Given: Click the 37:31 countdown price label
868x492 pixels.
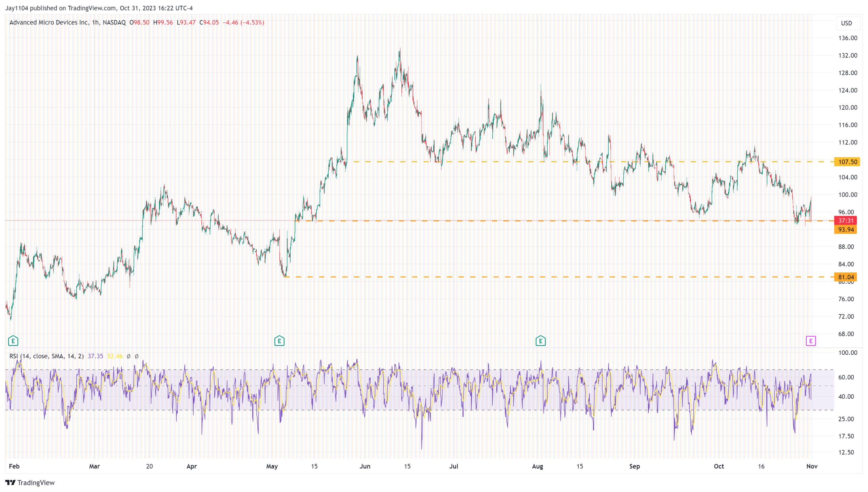Looking at the screenshot, I should (x=845, y=221).
